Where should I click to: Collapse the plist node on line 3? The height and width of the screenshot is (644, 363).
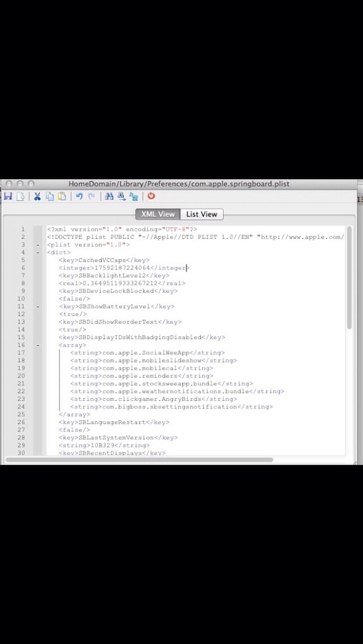point(38,245)
